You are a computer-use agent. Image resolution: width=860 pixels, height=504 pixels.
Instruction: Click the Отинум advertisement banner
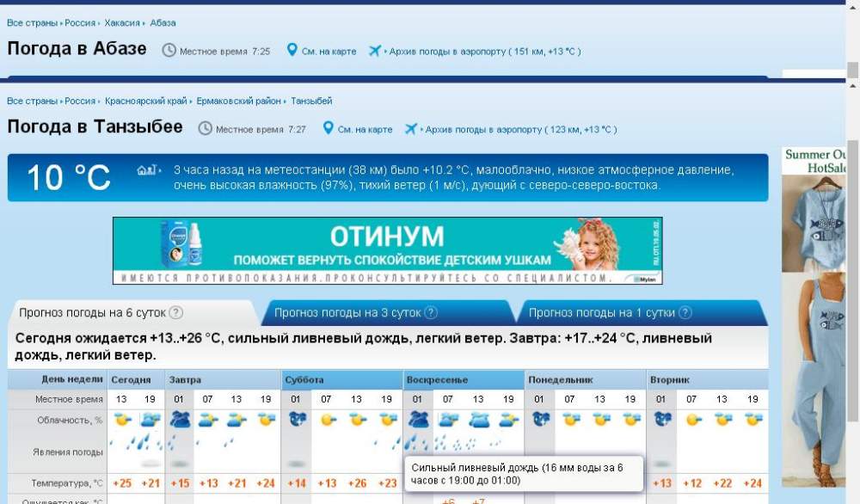(x=387, y=250)
